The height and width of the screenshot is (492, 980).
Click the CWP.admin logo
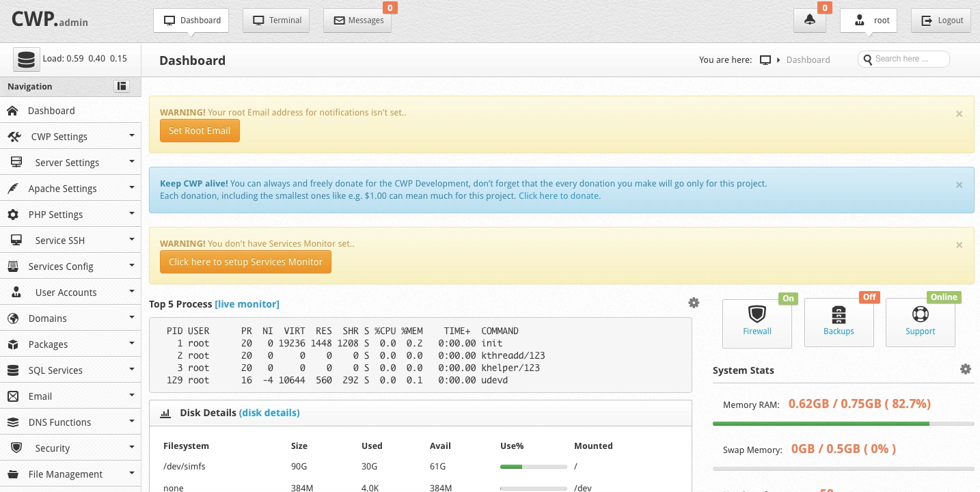click(x=49, y=20)
